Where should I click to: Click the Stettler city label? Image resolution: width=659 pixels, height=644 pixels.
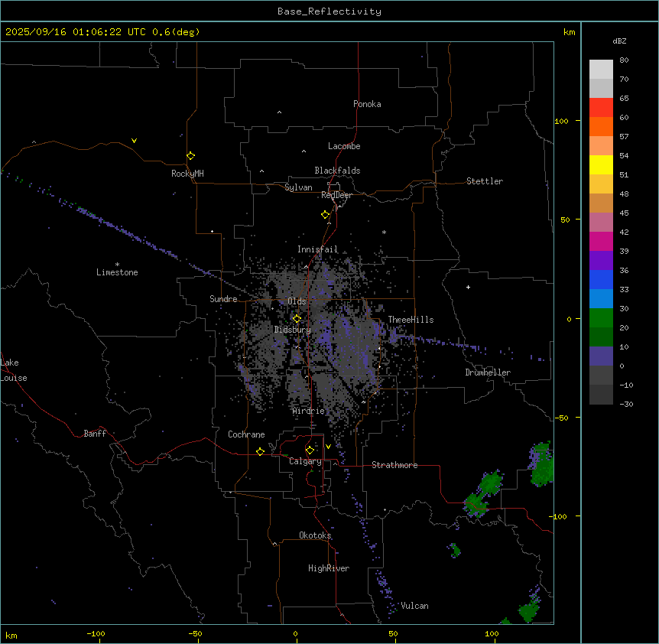click(485, 181)
